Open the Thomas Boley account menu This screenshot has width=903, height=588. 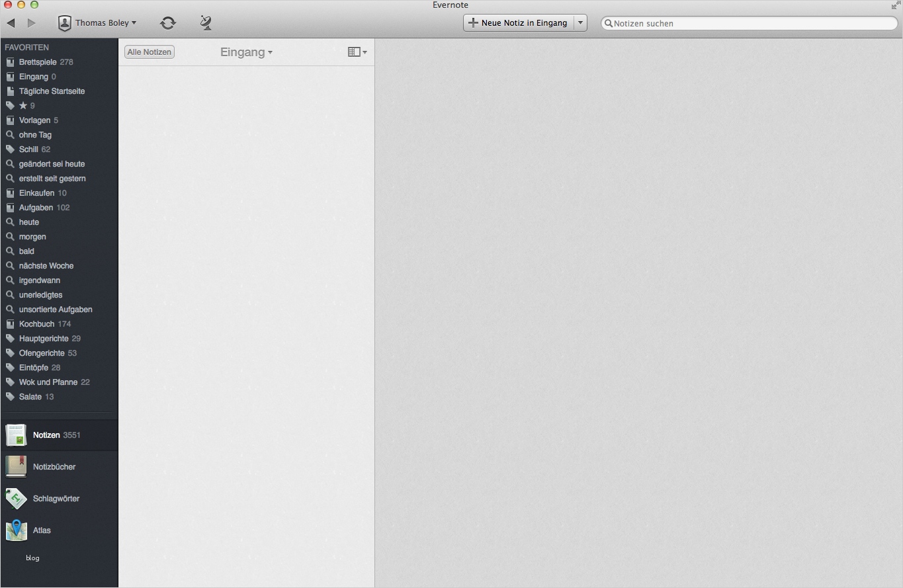coord(97,23)
